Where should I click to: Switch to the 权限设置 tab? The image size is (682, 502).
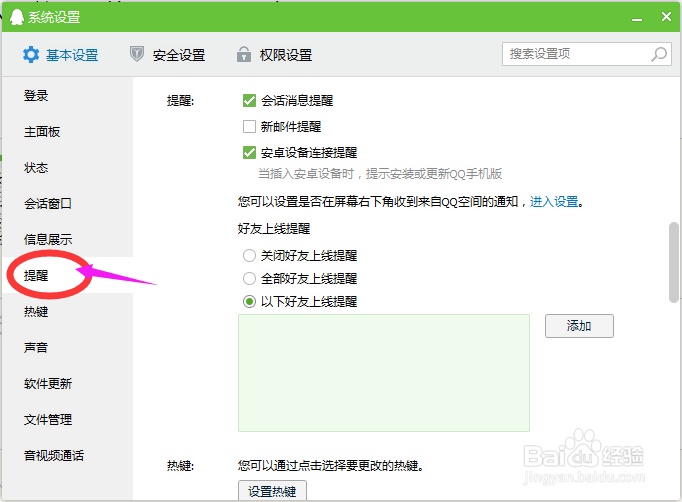pos(274,55)
